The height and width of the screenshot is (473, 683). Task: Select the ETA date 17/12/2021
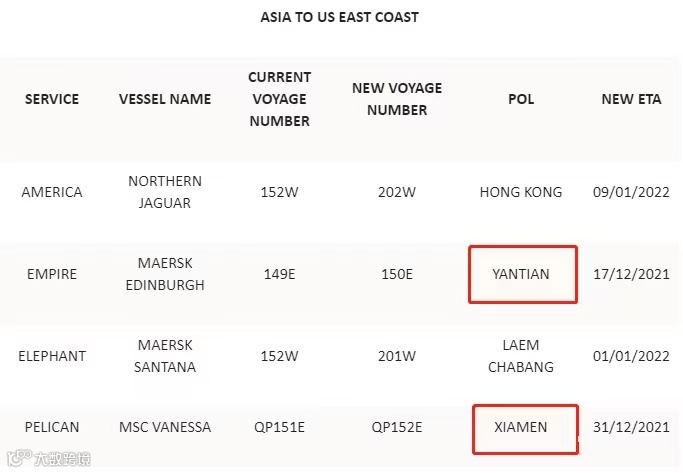click(x=631, y=274)
